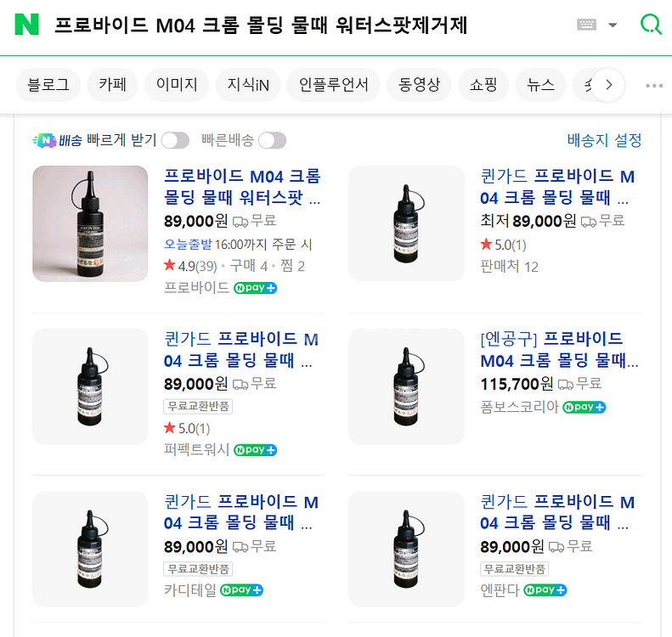Screen dimensions: 672x637
Task: Switch to the 블로그 tab
Action: pyautogui.click(x=48, y=84)
